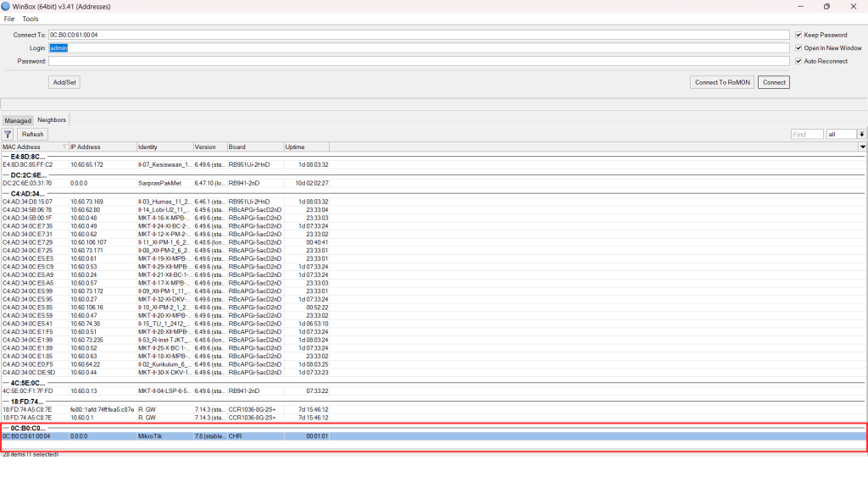Open the Tools menu

click(31, 19)
